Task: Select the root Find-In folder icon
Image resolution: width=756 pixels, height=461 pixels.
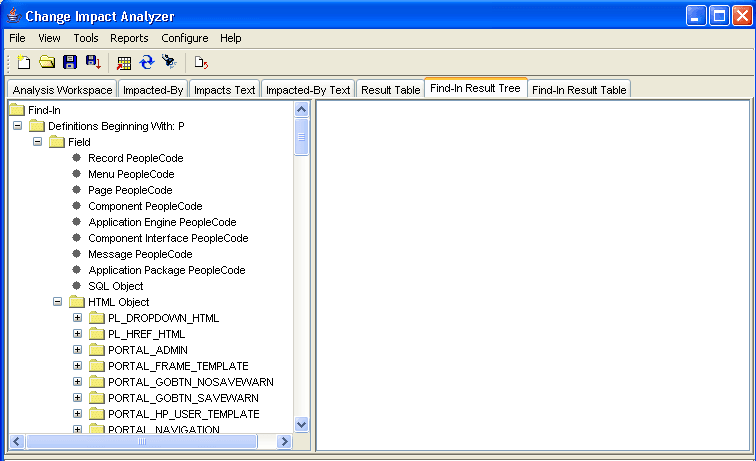Action: click(17, 110)
